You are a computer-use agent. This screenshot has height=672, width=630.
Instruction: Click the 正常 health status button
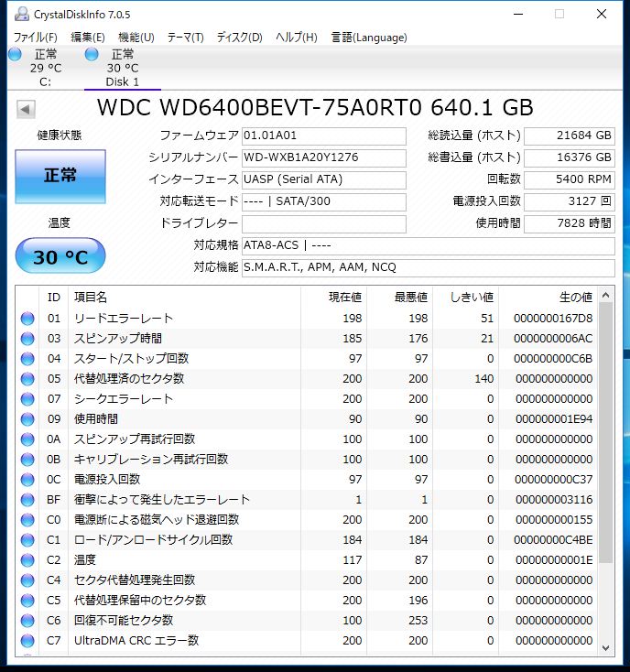[x=60, y=176]
